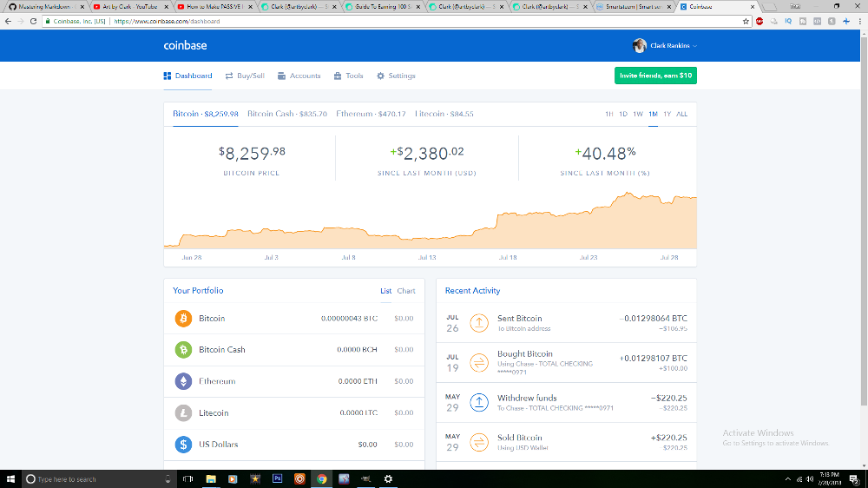868x488 pixels.
Task: Click the +40.48% since last month value
Action: (x=605, y=154)
